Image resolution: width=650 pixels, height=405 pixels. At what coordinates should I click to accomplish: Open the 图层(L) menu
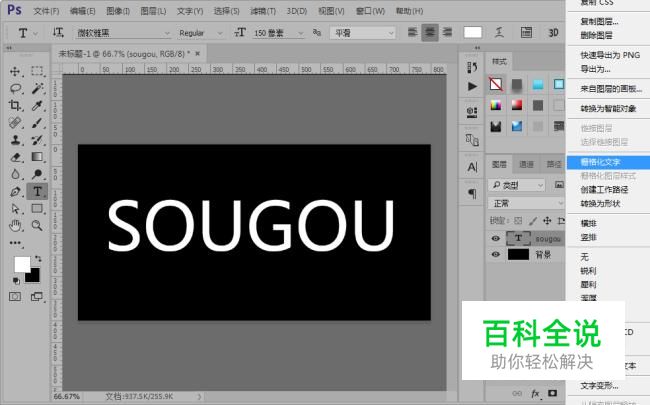(153, 11)
